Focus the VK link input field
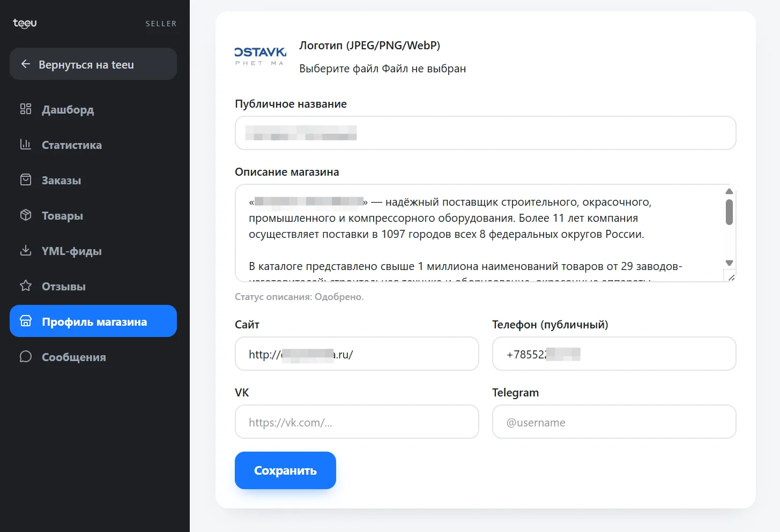The height and width of the screenshot is (532, 780). (x=357, y=422)
